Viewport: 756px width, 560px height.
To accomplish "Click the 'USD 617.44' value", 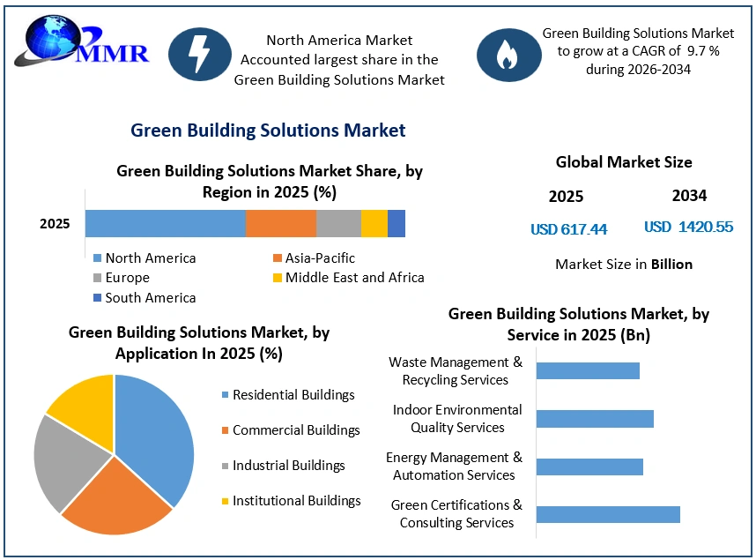I will pyautogui.click(x=569, y=229).
